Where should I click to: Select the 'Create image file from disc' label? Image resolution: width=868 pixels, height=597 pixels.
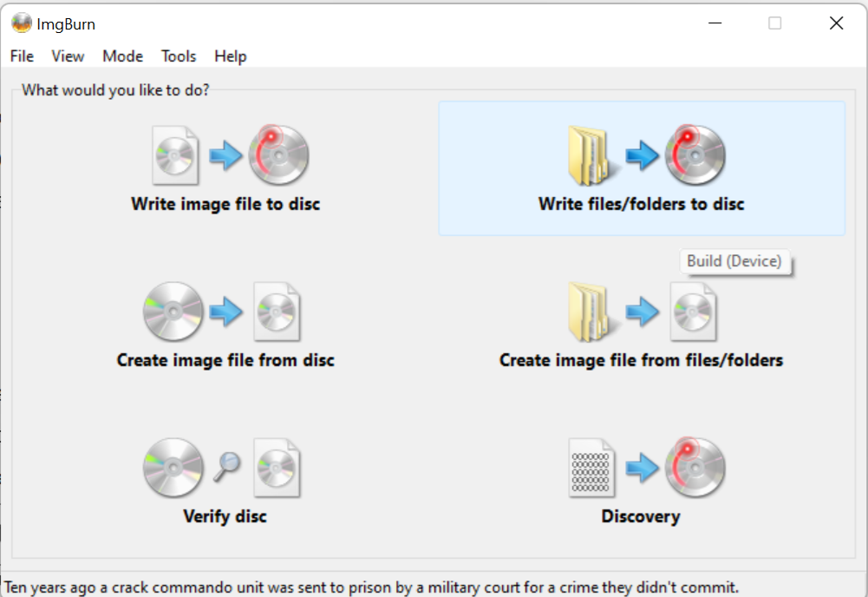click(225, 360)
